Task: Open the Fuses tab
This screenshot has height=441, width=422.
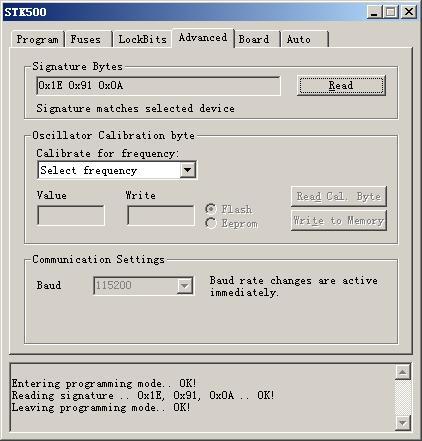Action: click(86, 39)
